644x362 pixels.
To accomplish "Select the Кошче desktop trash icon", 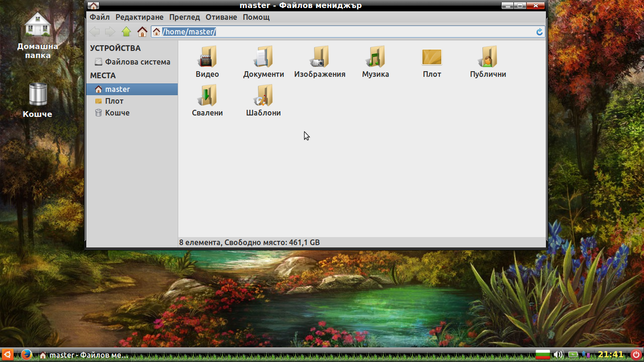I will [x=38, y=100].
